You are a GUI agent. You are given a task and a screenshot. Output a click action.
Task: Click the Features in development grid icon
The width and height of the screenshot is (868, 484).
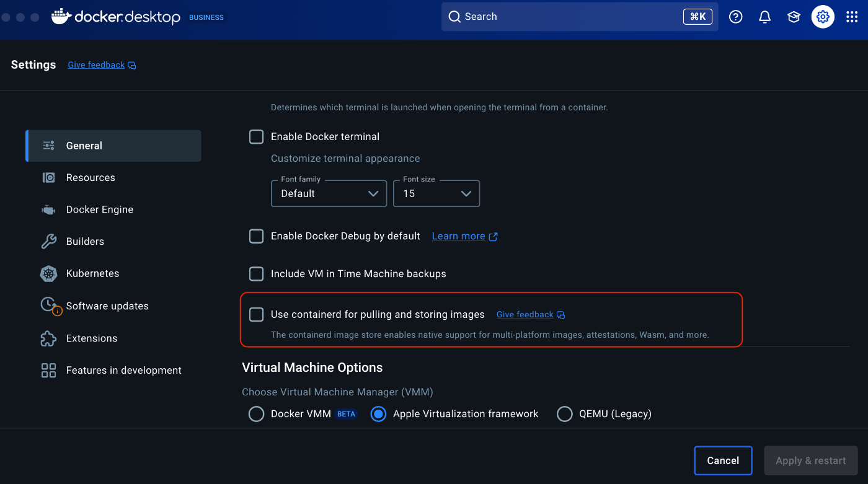pyautogui.click(x=48, y=371)
